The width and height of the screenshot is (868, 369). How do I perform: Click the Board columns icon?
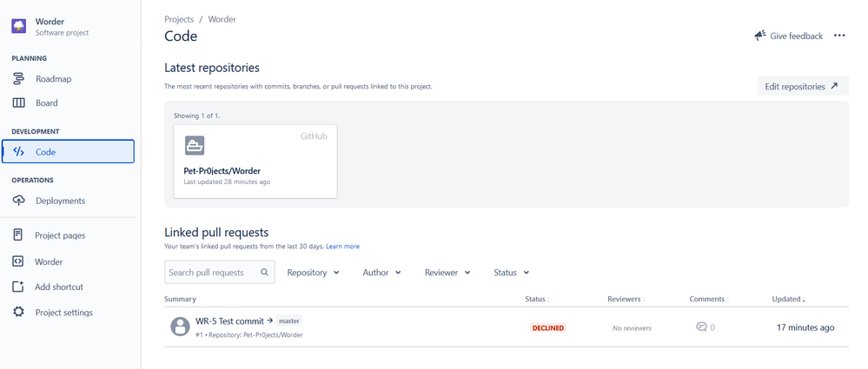(18, 103)
